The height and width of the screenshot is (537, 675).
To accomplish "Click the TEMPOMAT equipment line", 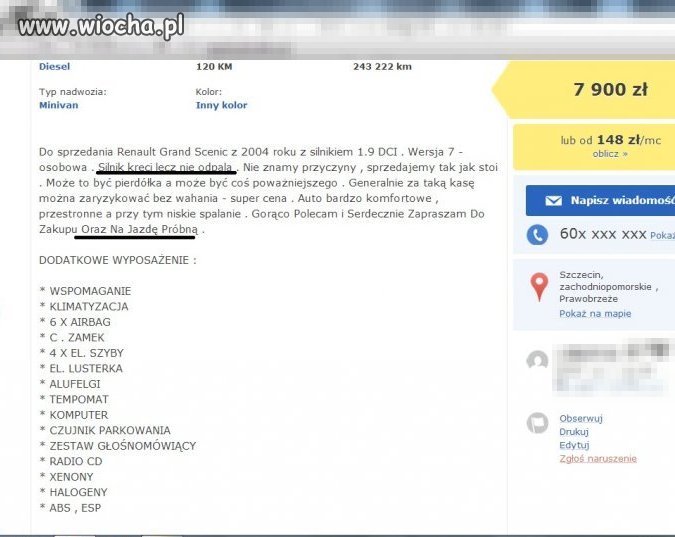I will 74,400.
